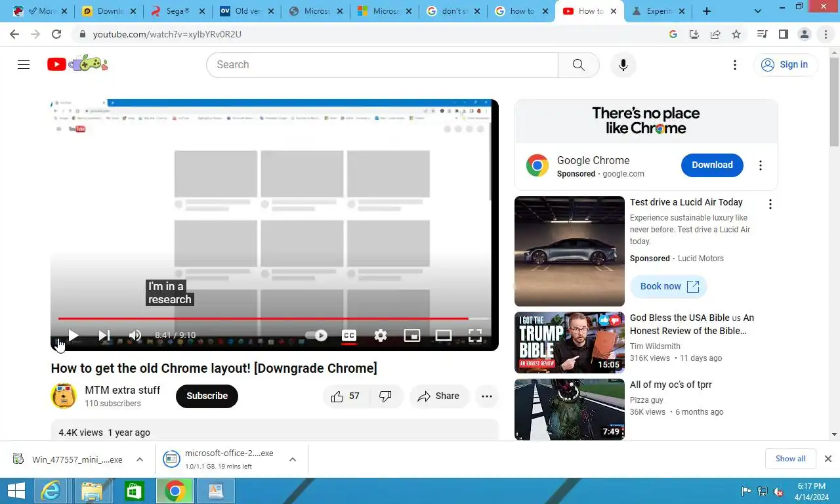
Task: Open video player settings gear
Action: tap(381, 335)
